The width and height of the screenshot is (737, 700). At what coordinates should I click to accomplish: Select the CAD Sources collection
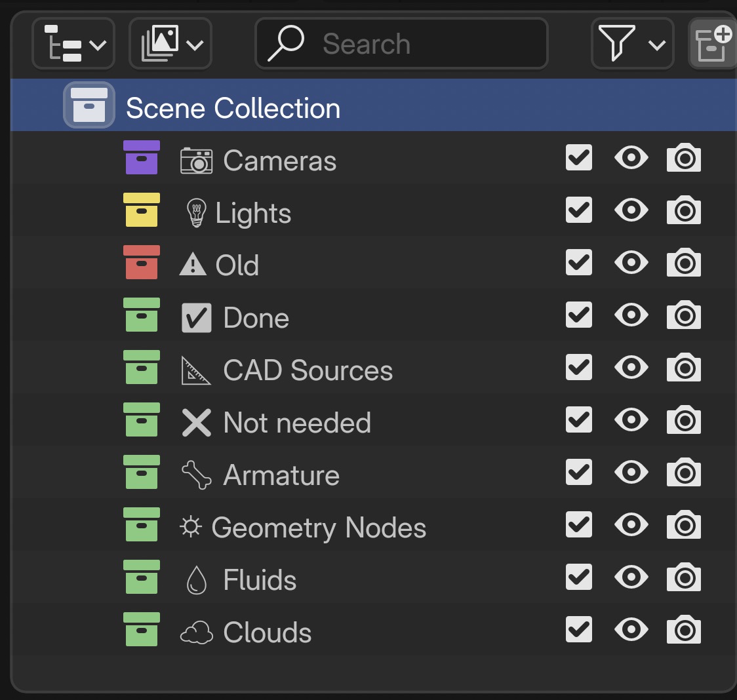[x=308, y=371]
